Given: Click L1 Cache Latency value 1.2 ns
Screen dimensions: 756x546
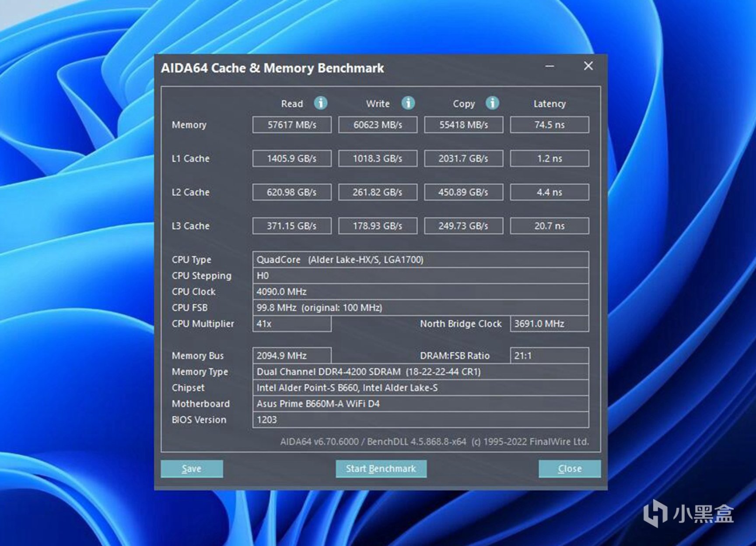Looking at the screenshot, I should (x=549, y=159).
